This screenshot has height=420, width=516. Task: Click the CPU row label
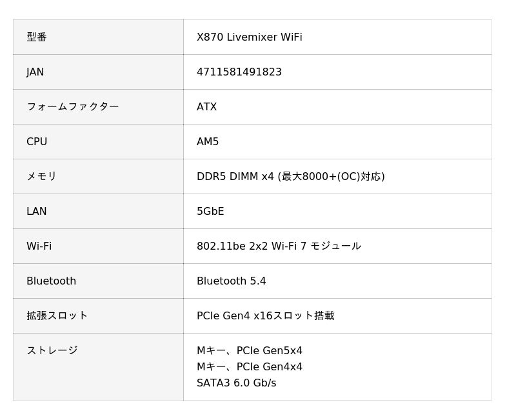(37, 142)
